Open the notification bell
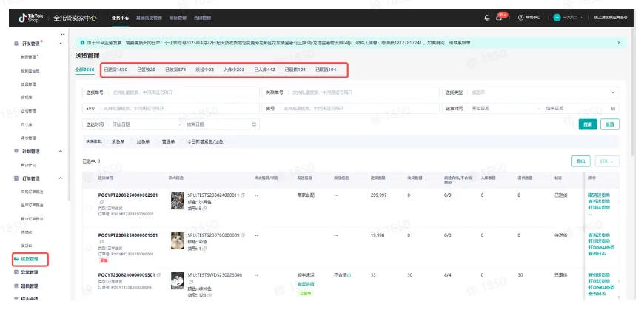Viewport: 644px width, 310px height. (487, 18)
